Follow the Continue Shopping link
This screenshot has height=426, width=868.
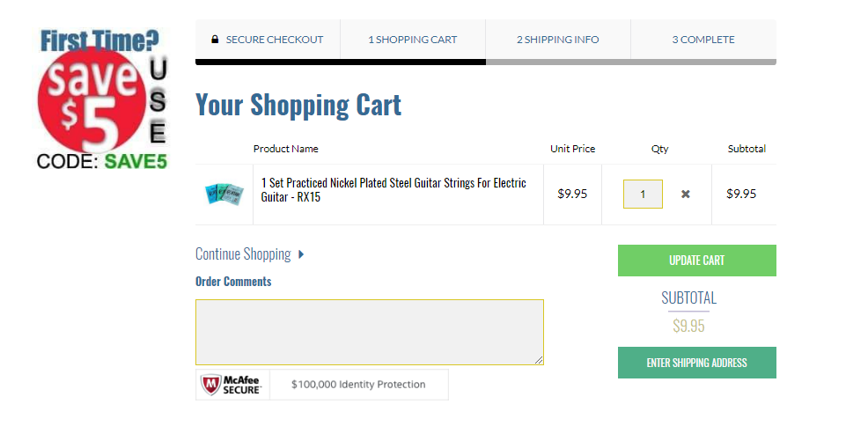pyautogui.click(x=243, y=254)
